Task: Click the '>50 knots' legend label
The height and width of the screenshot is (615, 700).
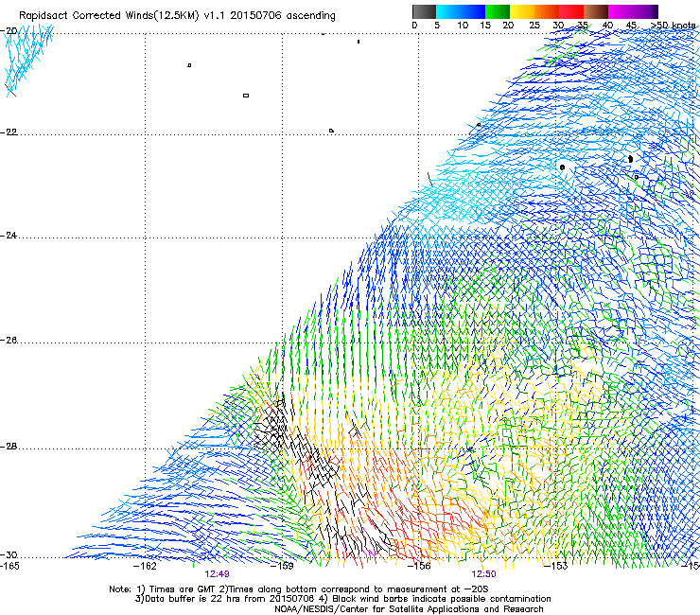Action: click(673, 26)
